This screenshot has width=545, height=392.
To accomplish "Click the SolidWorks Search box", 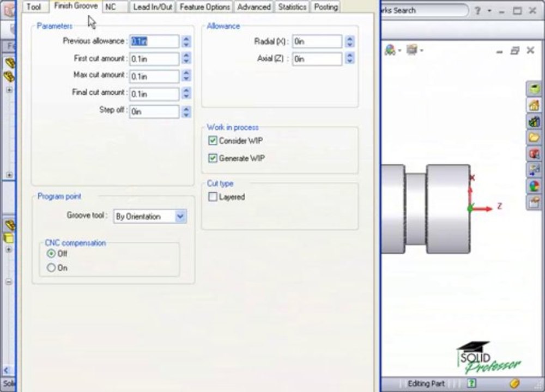I will pos(424,10).
